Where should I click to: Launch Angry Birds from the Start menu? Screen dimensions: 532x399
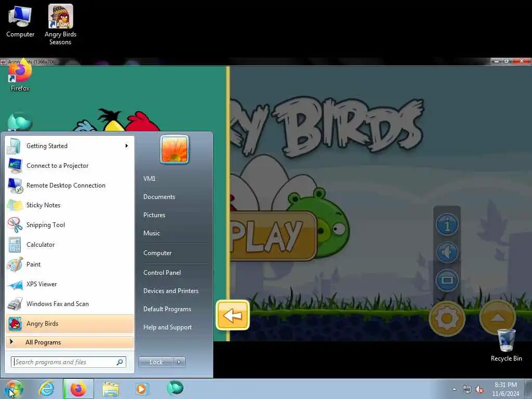[x=70, y=323]
